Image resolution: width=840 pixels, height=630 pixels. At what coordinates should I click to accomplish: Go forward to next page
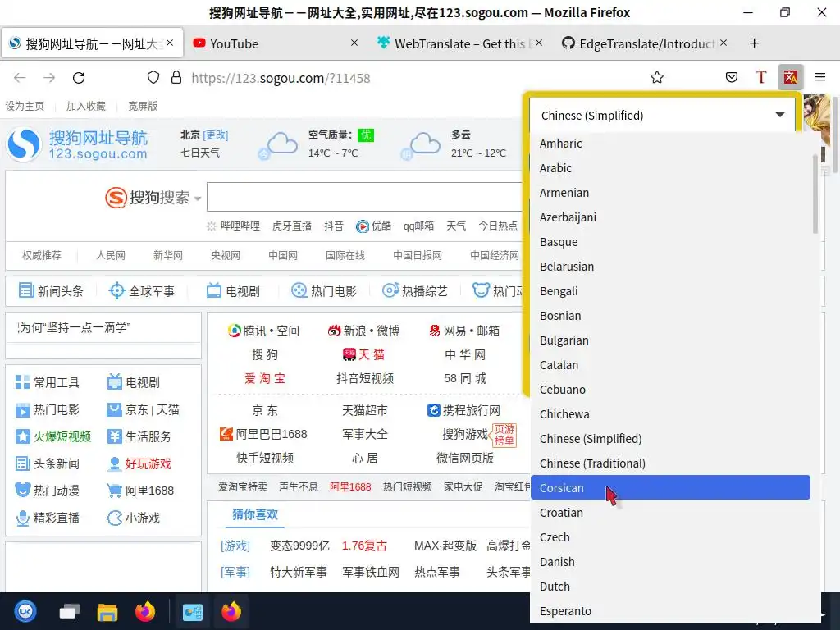click(49, 78)
